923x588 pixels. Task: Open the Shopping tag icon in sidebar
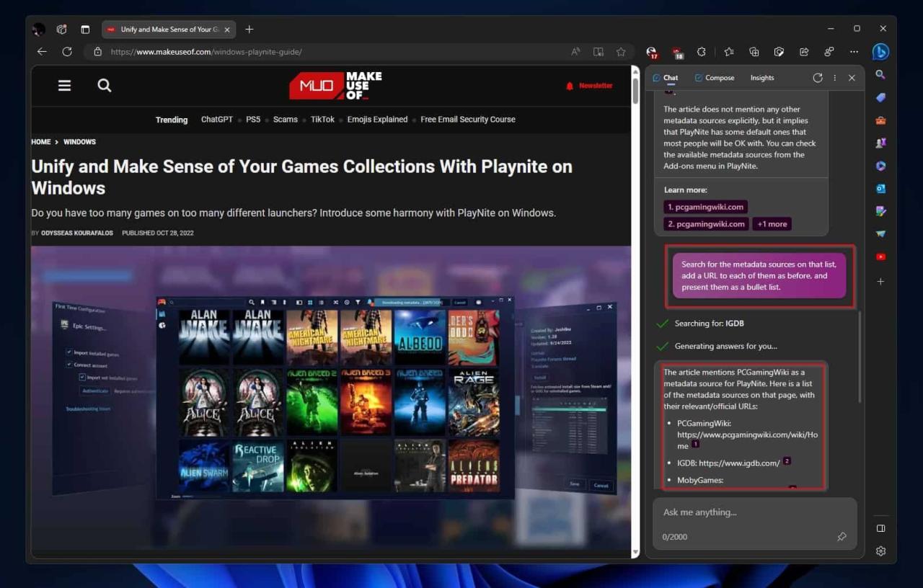[x=880, y=97]
